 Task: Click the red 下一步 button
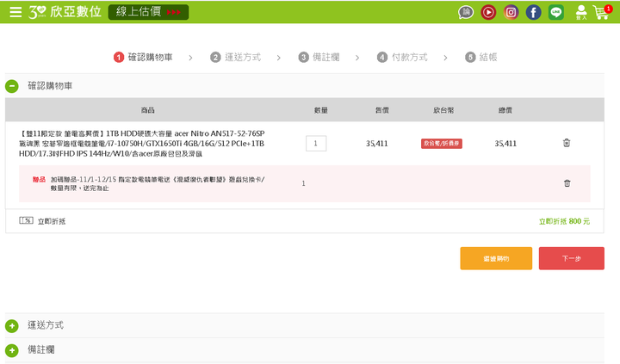pyautogui.click(x=572, y=258)
